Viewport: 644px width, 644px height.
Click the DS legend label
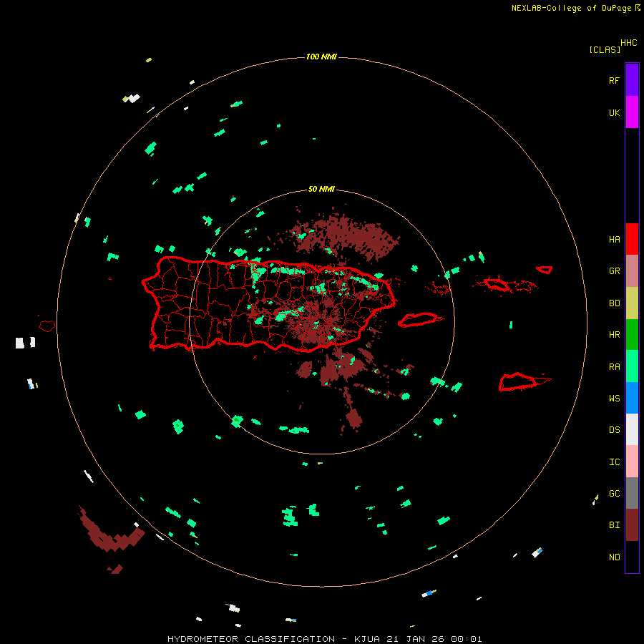click(x=614, y=430)
